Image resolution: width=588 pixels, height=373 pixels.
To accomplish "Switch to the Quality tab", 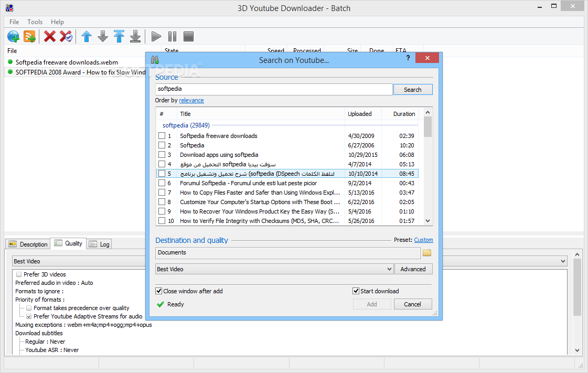I will [x=68, y=243].
